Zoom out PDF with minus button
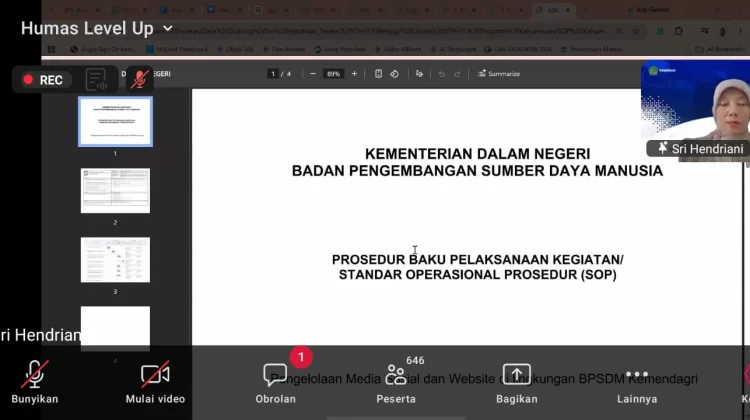 tap(313, 74)
